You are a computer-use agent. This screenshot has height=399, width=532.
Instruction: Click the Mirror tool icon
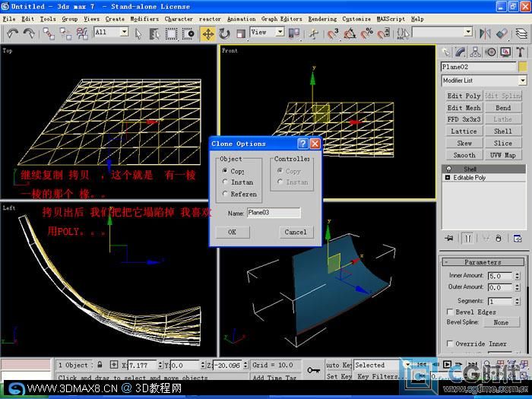485,33
